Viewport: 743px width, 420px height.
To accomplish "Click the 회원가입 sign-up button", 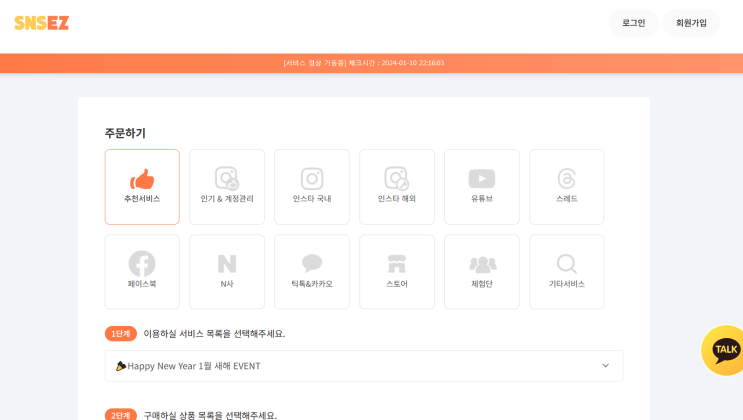I will coord(691,23).
